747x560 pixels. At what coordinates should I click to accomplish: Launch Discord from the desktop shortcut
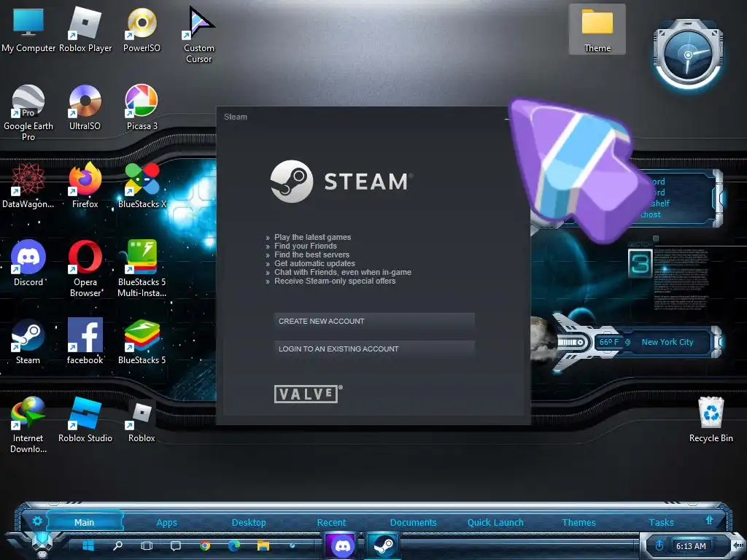[28, 263]
